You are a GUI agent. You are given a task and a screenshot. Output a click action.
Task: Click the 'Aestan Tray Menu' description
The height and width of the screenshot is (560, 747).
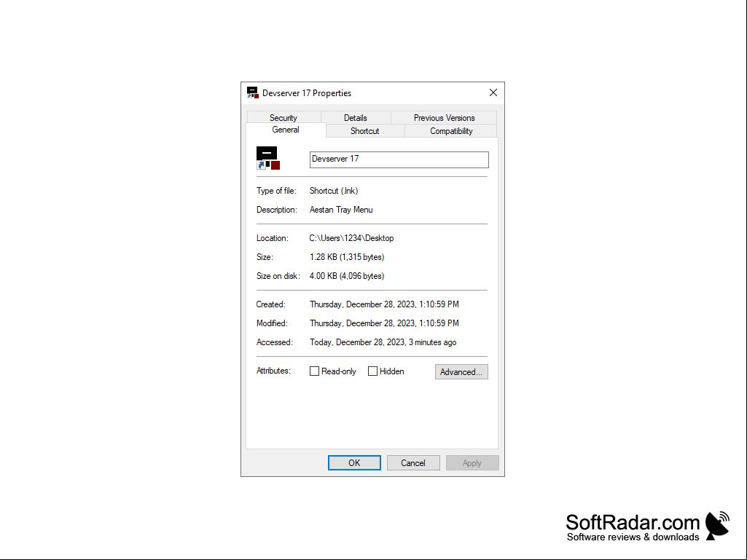point(341,210)
